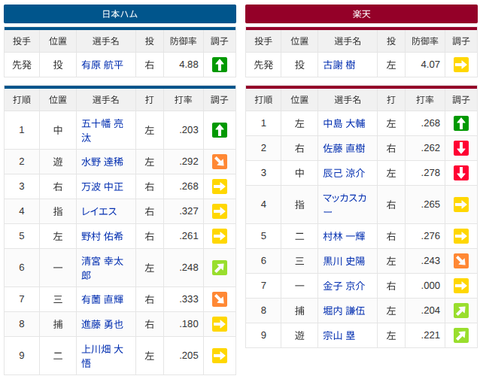Click yellow condition icon for 野村 佑希

[x=220, y=236]
